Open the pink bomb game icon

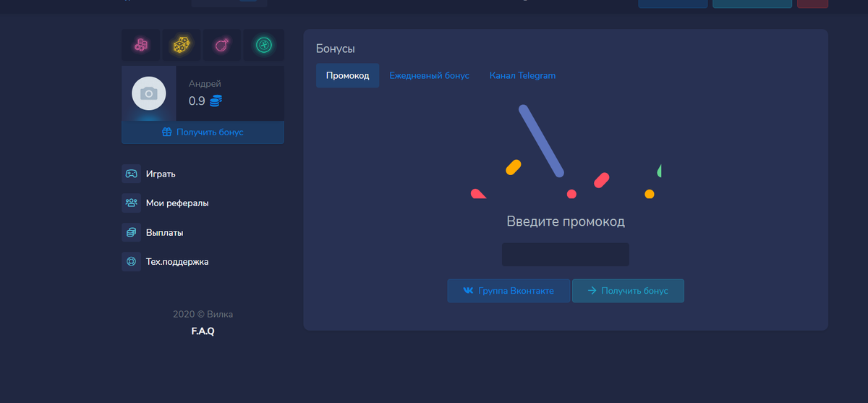(x=222, y=46)
